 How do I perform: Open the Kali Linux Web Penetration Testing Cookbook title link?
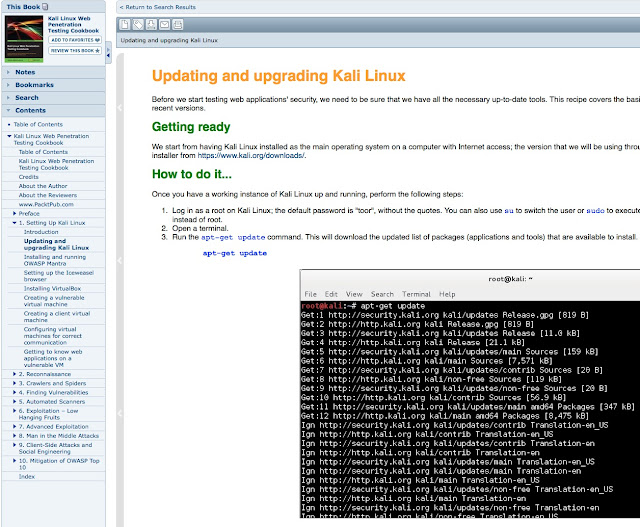coord(73,24)
